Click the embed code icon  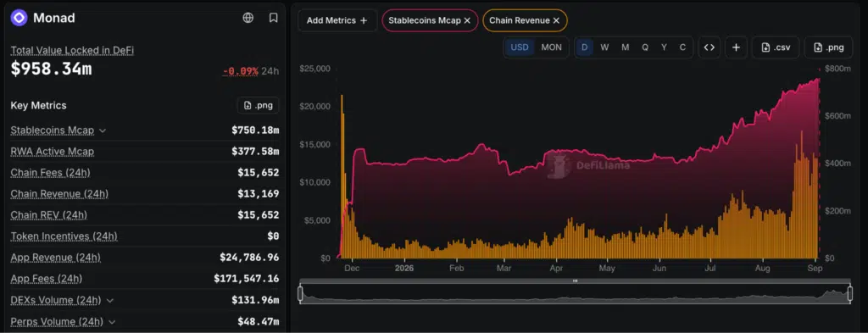click(x=709, y=47)
